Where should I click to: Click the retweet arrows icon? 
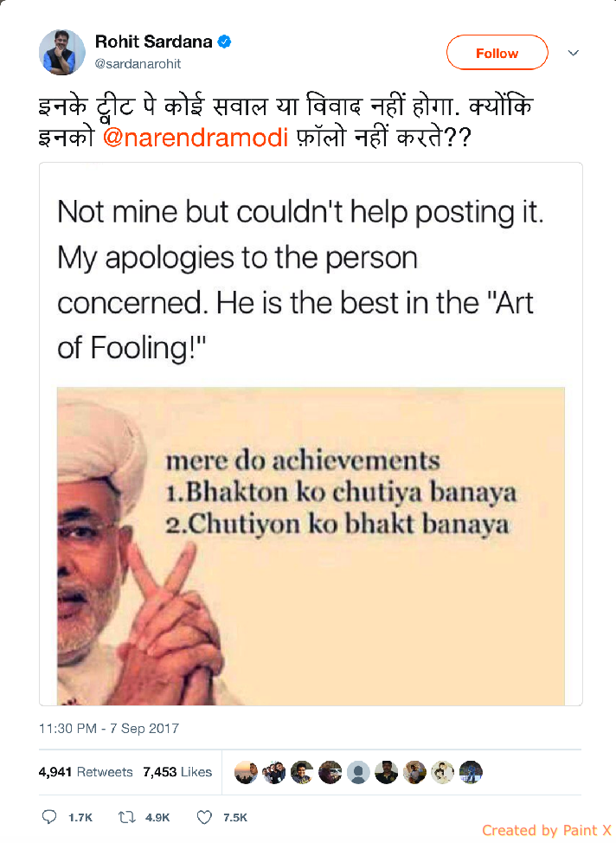coord(127,817)
